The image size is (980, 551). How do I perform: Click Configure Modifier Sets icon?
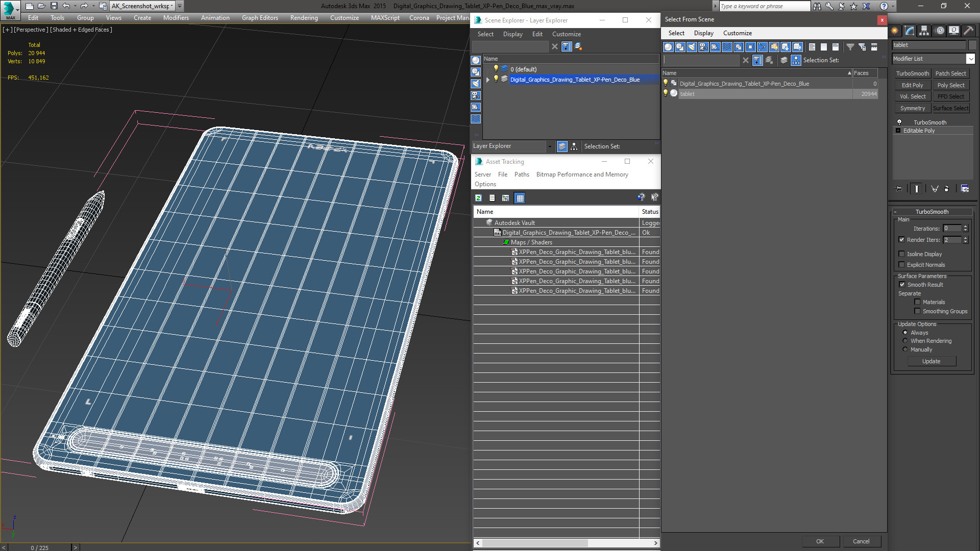coord(965,189)
